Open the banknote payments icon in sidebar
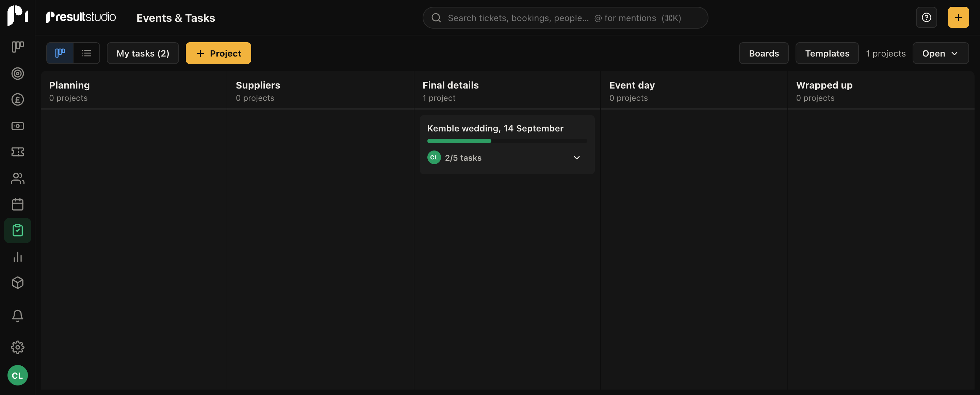980x395 pixels. point(17,126)
